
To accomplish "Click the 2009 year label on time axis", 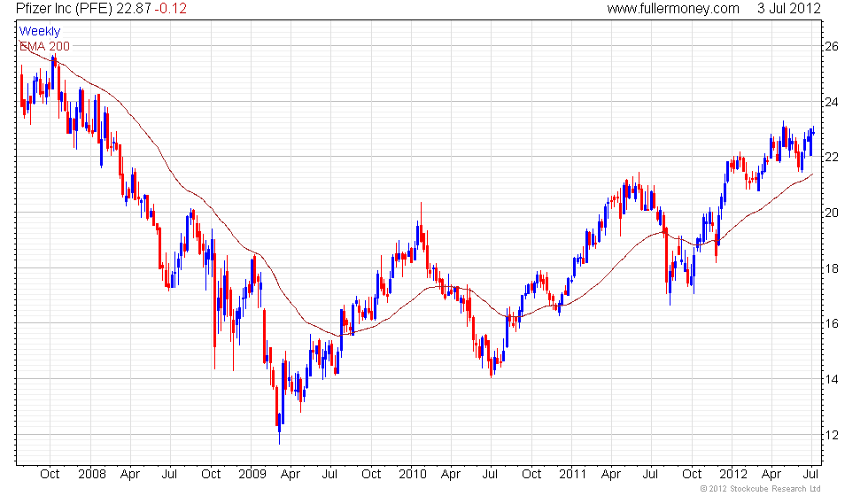I will coord(252,474).
